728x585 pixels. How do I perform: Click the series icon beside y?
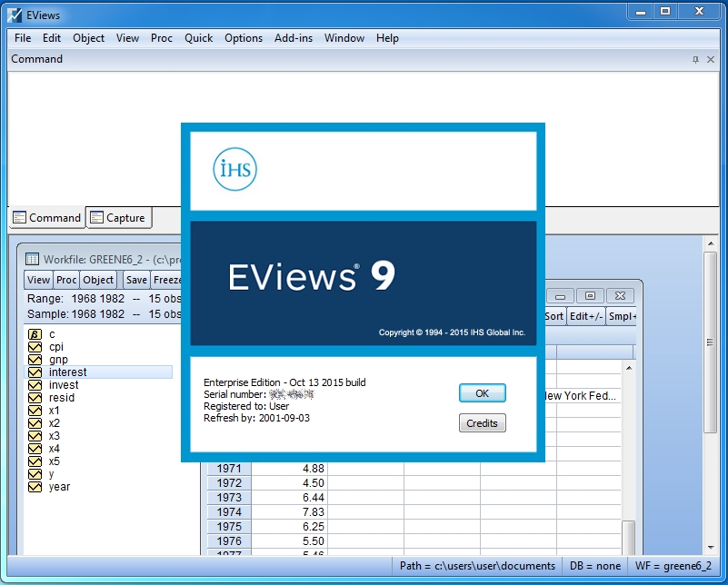[35, 474]
